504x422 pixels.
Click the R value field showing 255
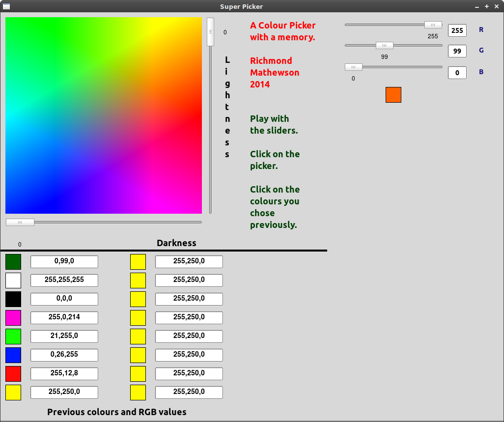coord(457,30)
